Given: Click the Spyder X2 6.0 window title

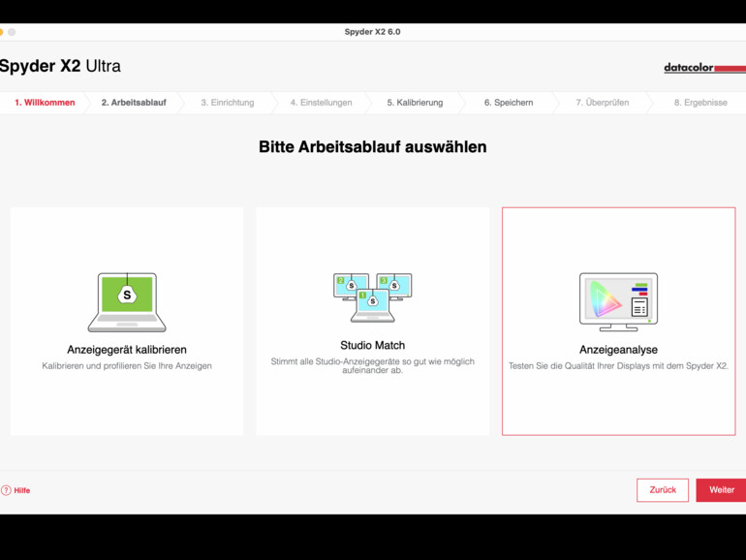Looking at the screenshot, I should click(373, 32).
